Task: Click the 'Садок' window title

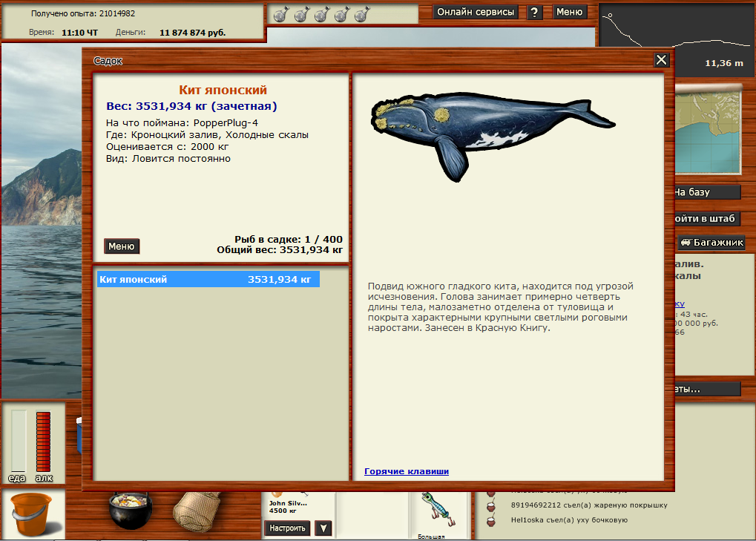Action: [108, 61]
